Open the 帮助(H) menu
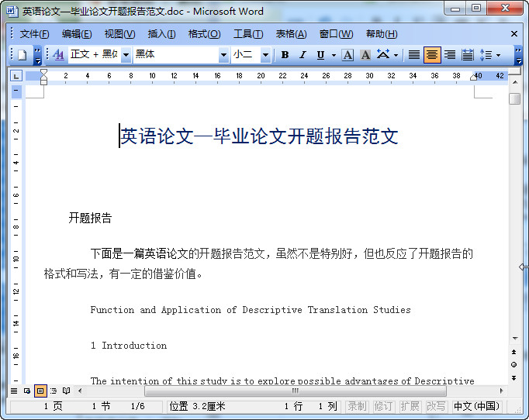This screenshot has width=529, height=420. point(382,34)
